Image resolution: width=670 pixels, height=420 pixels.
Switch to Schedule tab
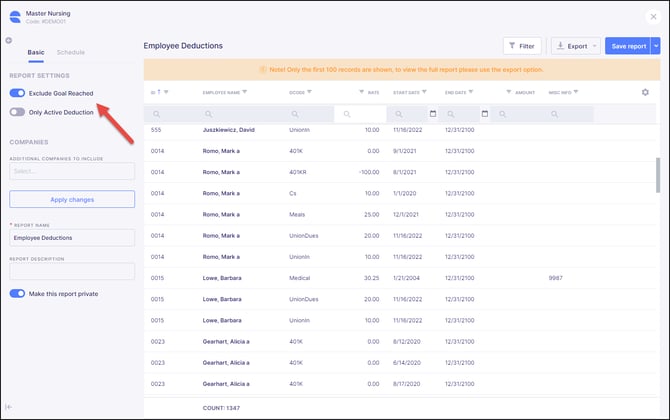(71, 52)
